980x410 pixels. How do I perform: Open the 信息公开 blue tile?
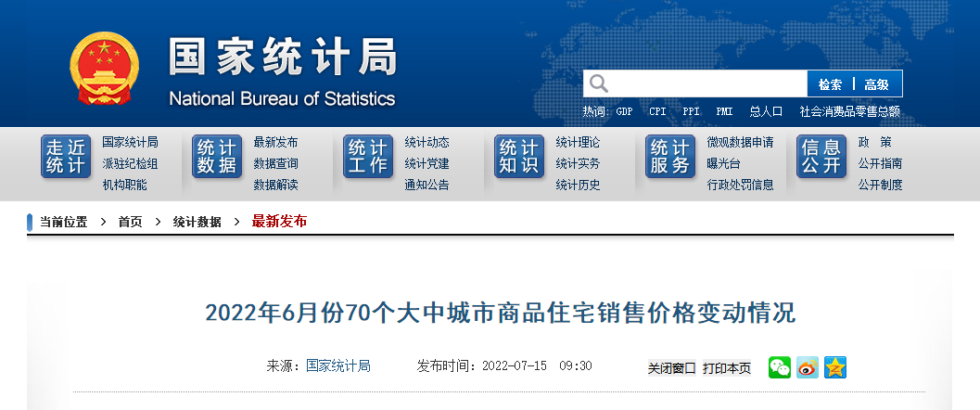(821, 157)
